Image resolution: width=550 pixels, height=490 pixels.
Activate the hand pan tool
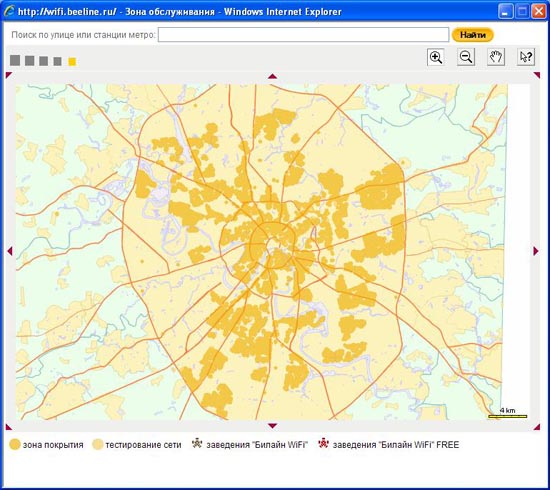click(x=496, y=57)
